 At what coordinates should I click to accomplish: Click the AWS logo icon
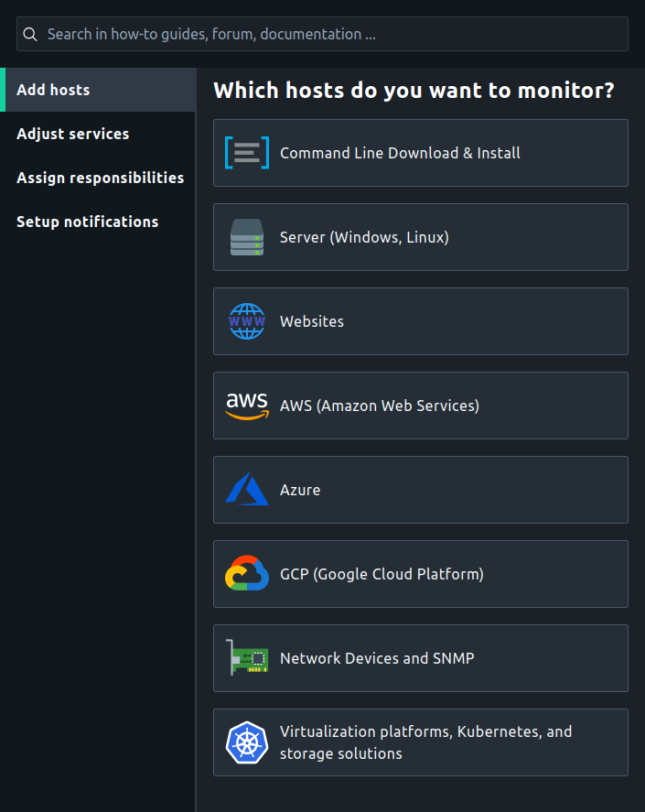click(247, 406)
